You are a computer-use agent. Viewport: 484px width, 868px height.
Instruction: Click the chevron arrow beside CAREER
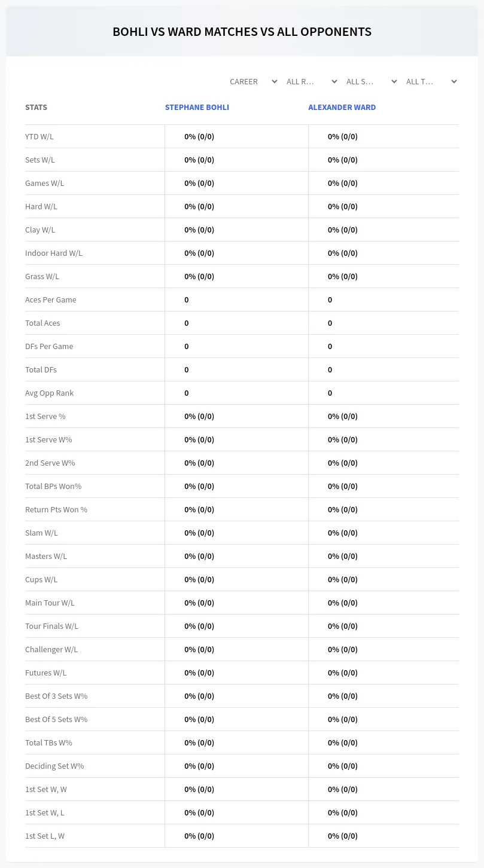(x=274, y=81)
